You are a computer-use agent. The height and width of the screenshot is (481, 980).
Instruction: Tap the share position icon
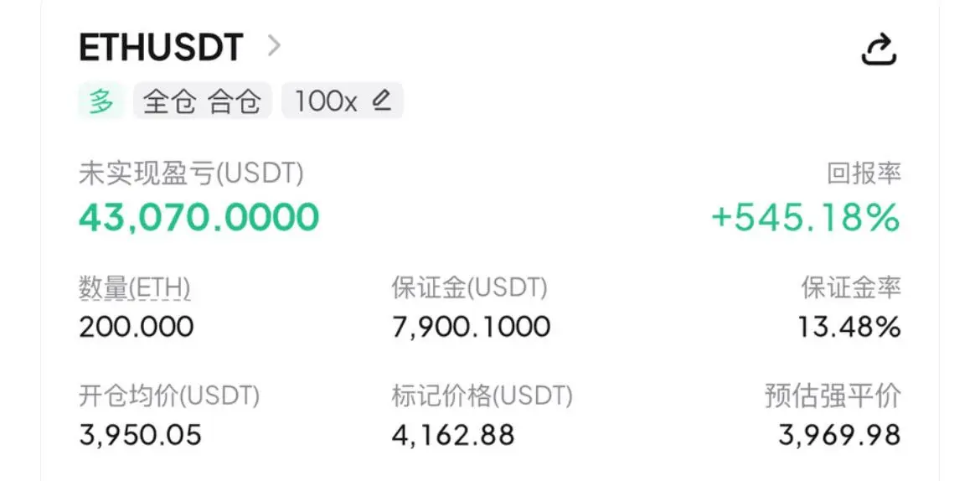[x=879, y=50]
